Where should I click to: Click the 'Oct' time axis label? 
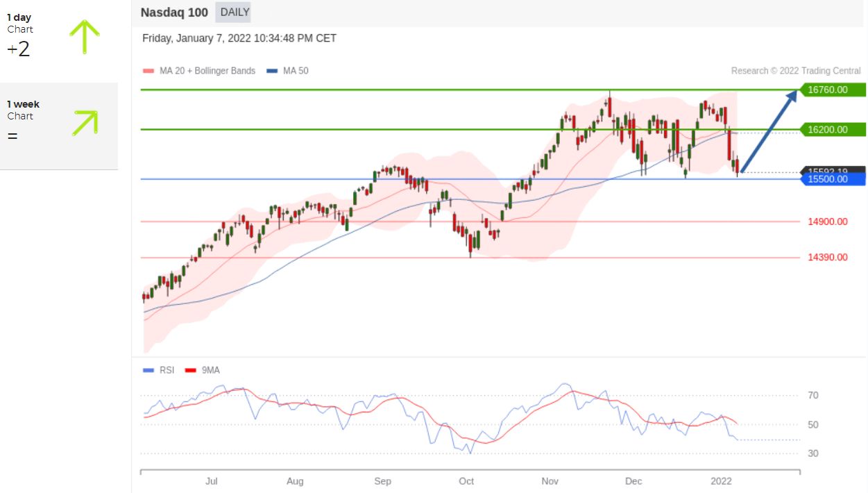point(466,481)
